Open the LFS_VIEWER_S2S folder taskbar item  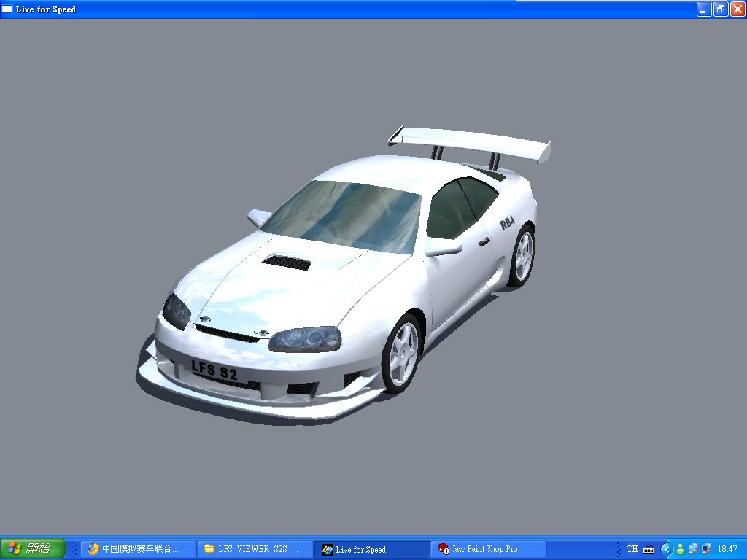(255, 549)
